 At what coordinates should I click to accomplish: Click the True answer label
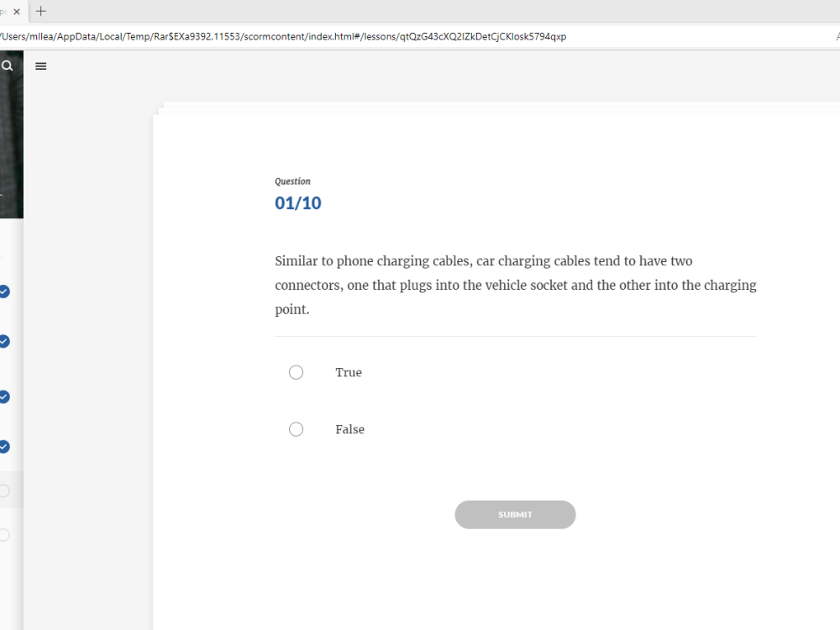tap(349, 372)
